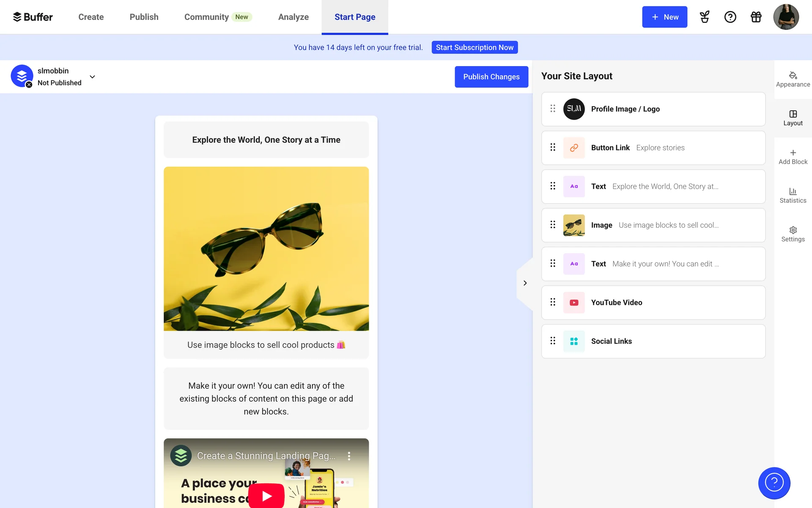Expand the slmobbin account dropdown

pyautogui.click(x=92, y=77)
